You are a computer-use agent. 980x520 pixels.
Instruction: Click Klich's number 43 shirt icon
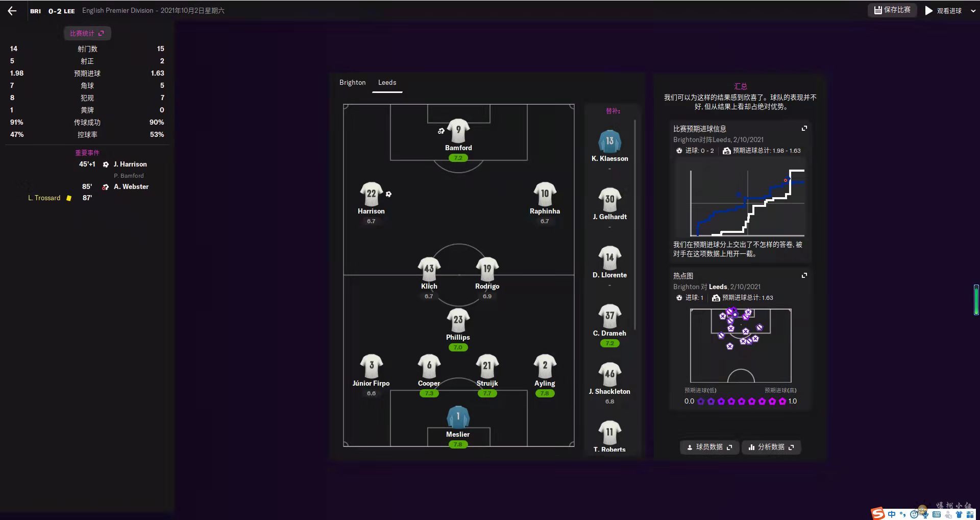[429, 269]
